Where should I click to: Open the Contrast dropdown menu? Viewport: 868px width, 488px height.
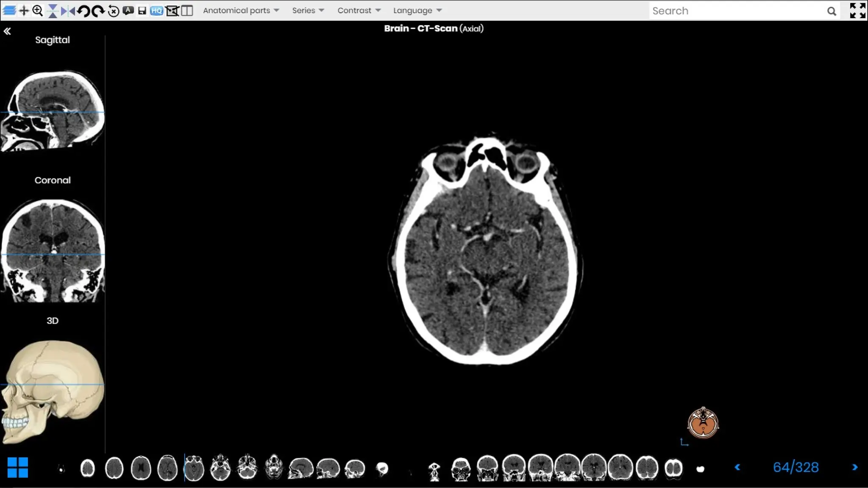click(x=359, y=11)
